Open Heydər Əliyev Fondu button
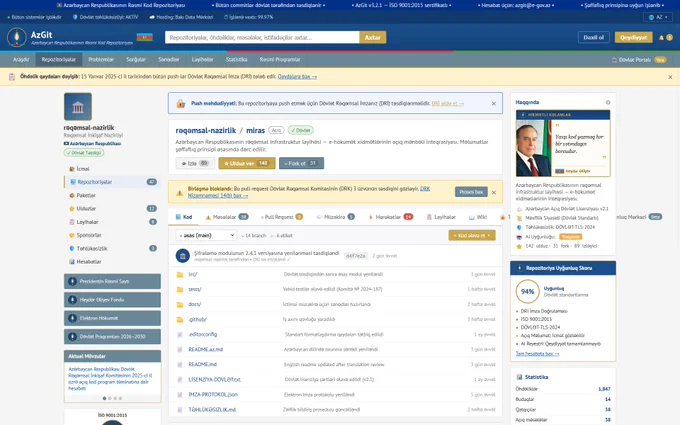 (112, 300)
